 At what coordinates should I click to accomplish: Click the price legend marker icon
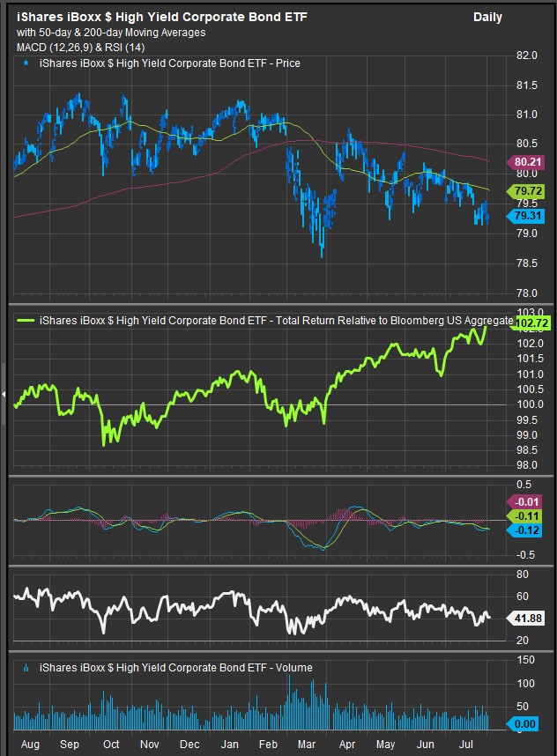pos(26,63)
